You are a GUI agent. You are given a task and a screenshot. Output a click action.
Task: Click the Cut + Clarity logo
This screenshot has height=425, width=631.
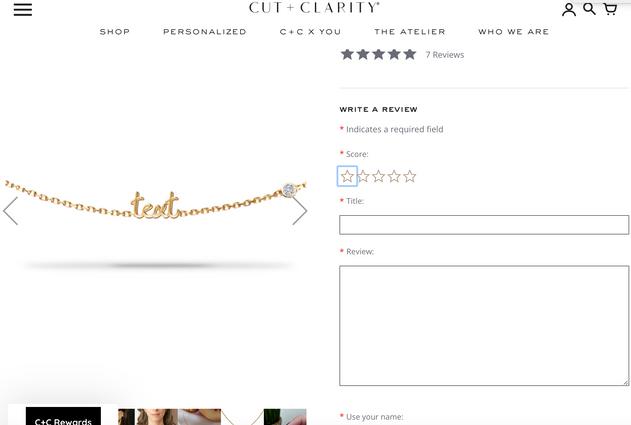(314, 8)
